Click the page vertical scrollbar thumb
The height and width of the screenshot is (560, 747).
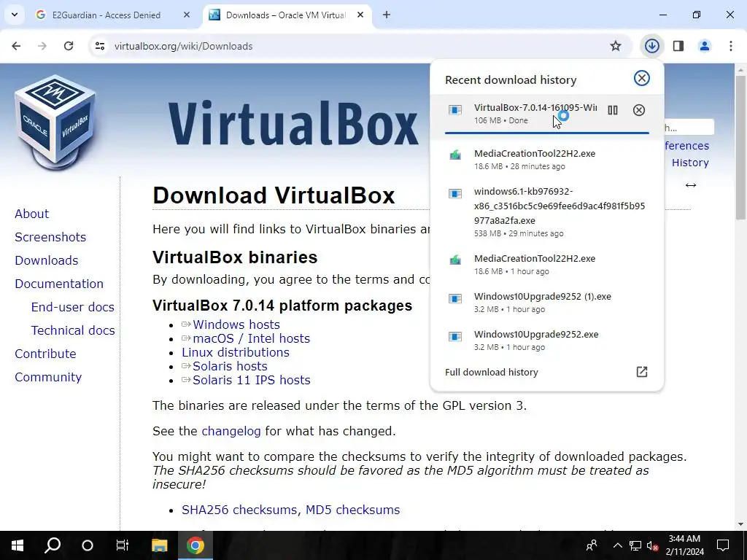click(x=740, y=147)
